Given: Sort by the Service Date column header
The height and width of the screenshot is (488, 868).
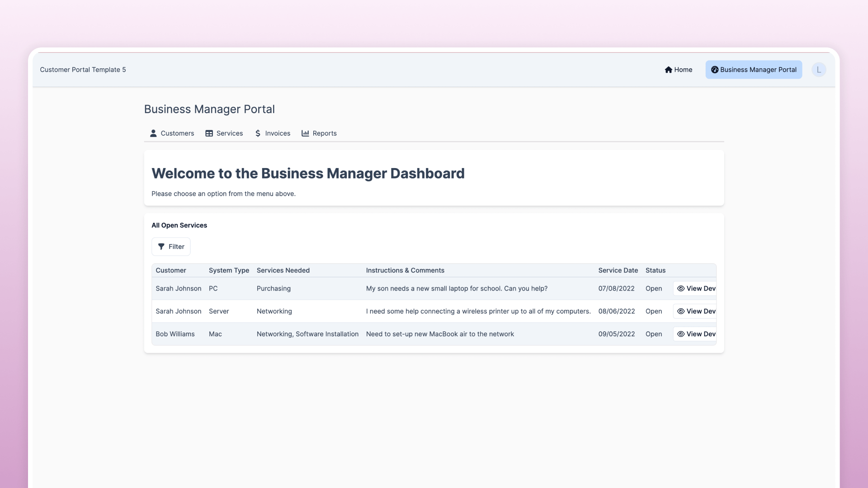Looking at the screenshot, I should tap(618, 271).
